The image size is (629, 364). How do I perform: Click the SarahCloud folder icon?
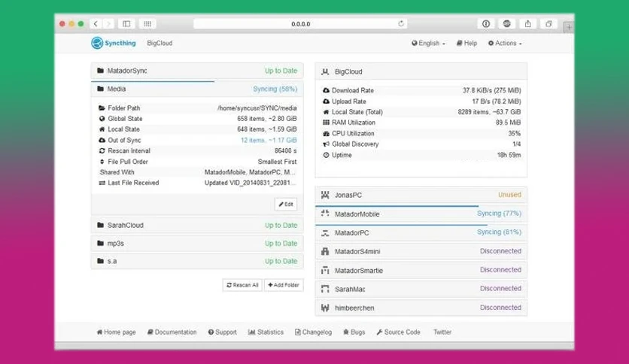[100, 225]
